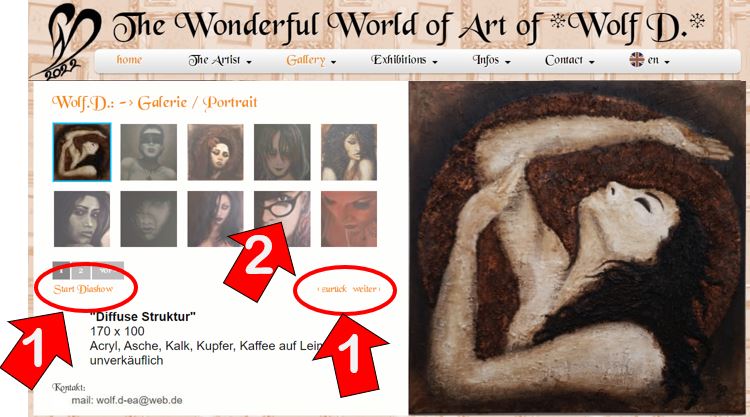Open thumbnail of woman looking down, top row
This screenshot has width=750, height=417.
point(215,152)
